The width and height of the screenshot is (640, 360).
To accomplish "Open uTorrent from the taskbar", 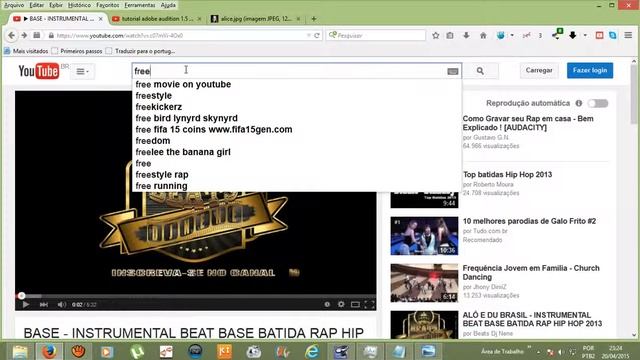I will click(x=137, y=351).
